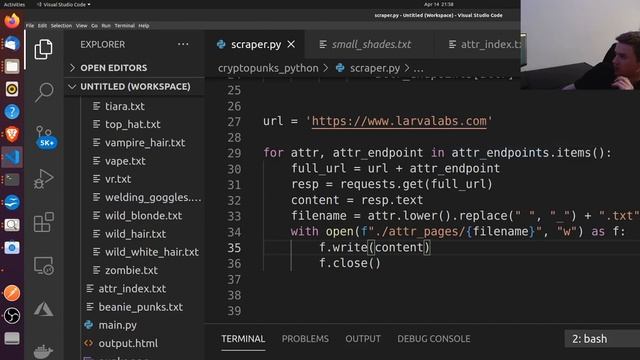Image resolution: width=640 pixels, height=360 pixels.
Task: Open output.html in the explorer
Action: point(128,343)
